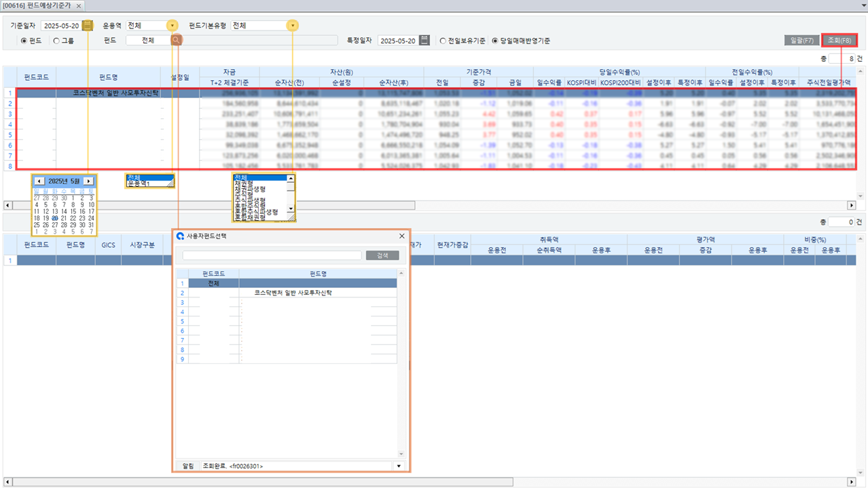Click row number 8 in top grid

[10, 166]
